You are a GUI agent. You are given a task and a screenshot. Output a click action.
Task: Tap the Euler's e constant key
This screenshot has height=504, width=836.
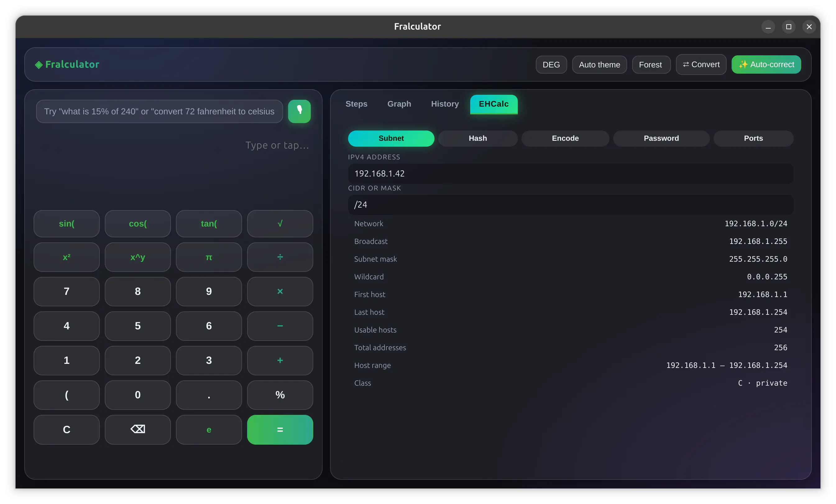(x=209, y=429)
